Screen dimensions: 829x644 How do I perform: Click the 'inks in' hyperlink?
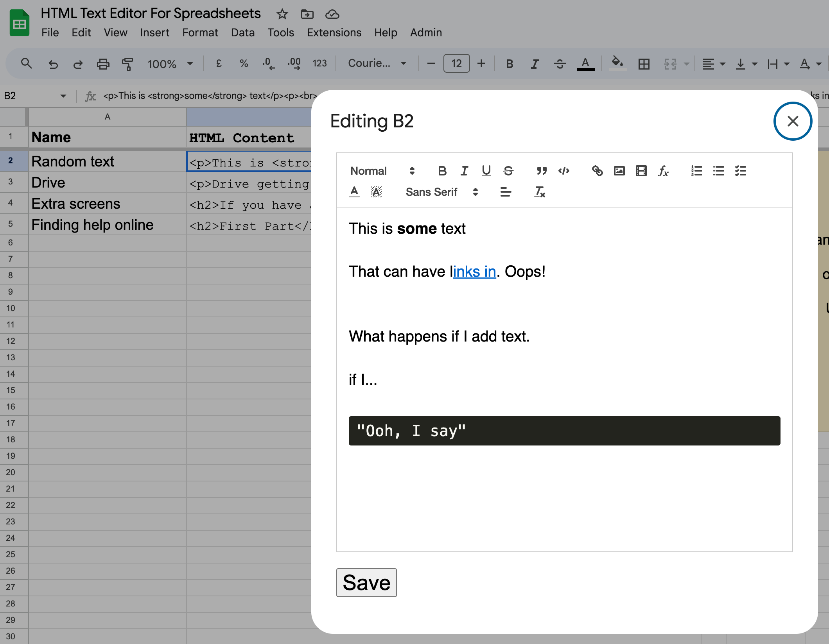pos(474,272)
